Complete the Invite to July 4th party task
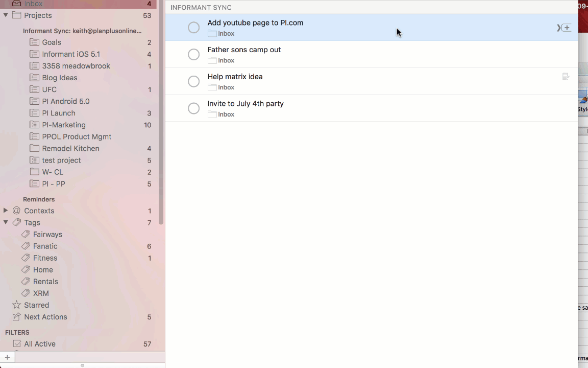This screenshot has width=588, height=368. [193, 108]
